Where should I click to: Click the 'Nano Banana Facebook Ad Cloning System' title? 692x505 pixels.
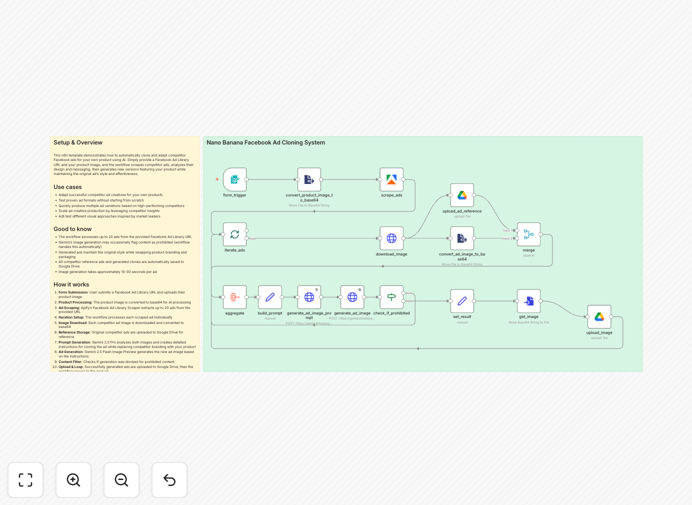[266, 143]
